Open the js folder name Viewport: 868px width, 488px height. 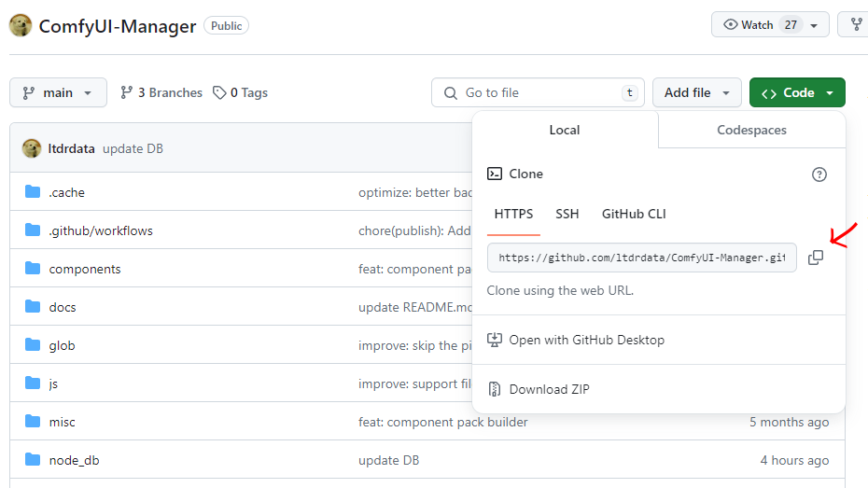[x=53, y=383]
